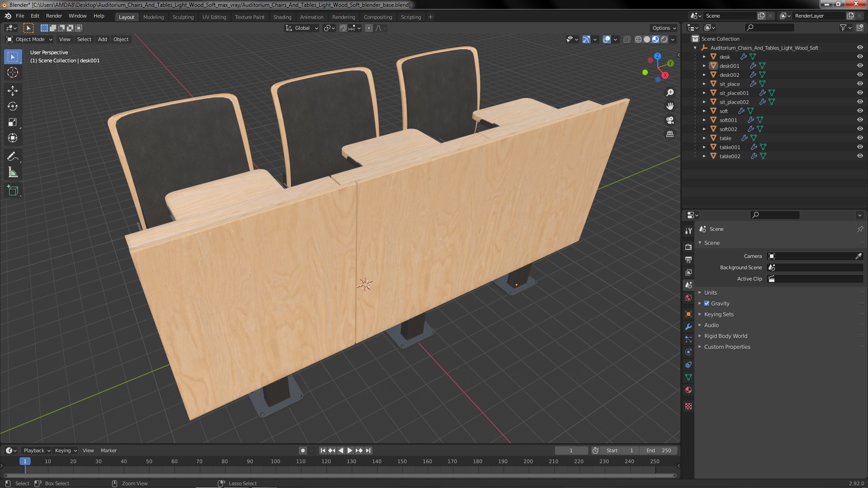
Task: Select the Move tool in toolbar
Action: [x=13, y=91]
